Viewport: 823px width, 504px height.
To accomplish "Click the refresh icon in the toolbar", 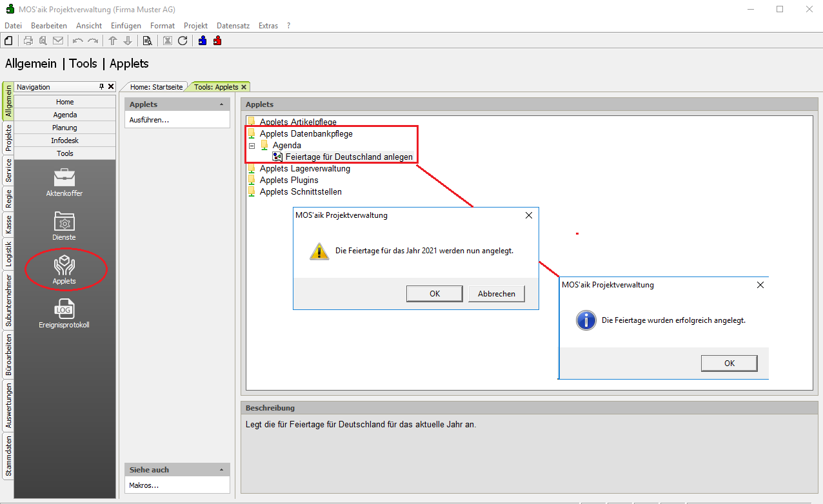I will pos(183,41).
